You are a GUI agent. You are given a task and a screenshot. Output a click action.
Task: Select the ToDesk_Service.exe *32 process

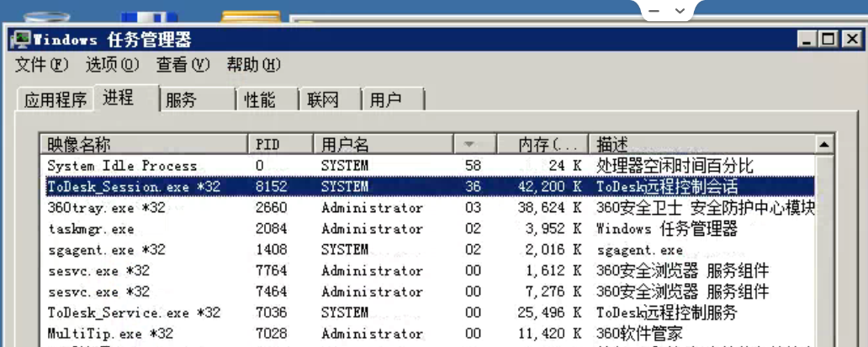click(428, 312)
